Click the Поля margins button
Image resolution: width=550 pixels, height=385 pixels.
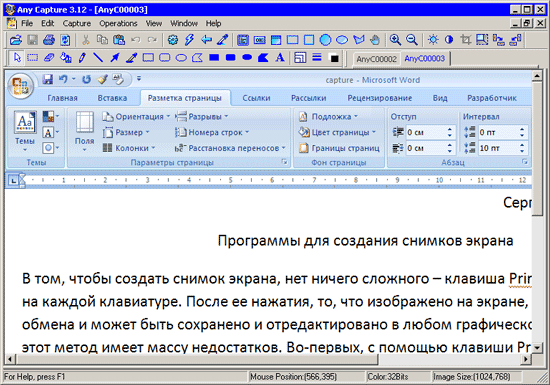[85, 131]
